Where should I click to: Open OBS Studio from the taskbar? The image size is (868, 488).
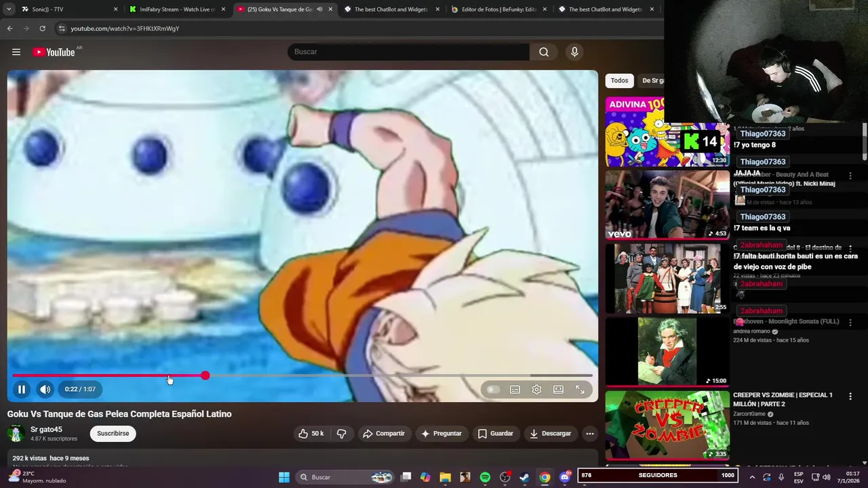pos(505,477)
